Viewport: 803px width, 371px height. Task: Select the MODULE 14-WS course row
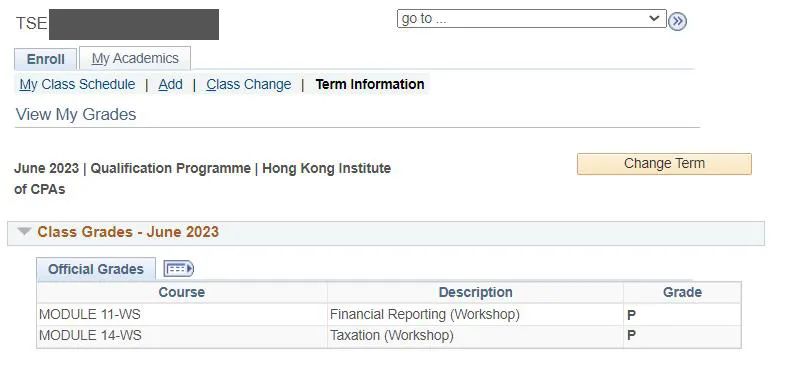(389, 336)
